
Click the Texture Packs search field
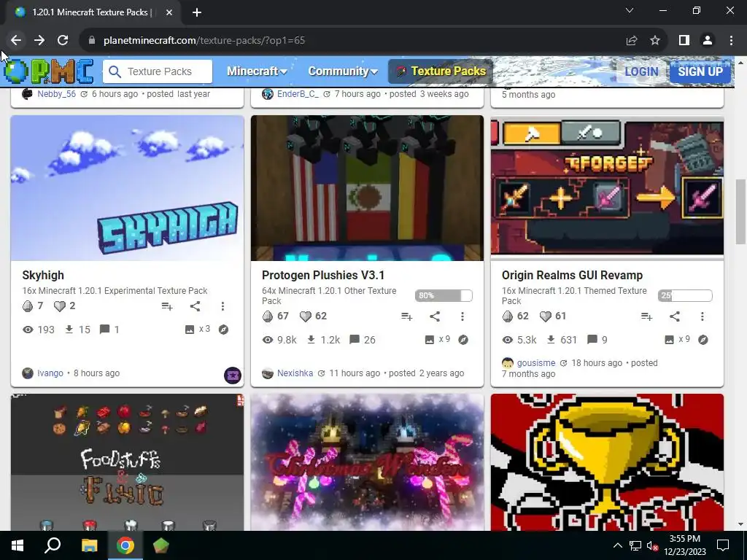(x=158, y=71)
